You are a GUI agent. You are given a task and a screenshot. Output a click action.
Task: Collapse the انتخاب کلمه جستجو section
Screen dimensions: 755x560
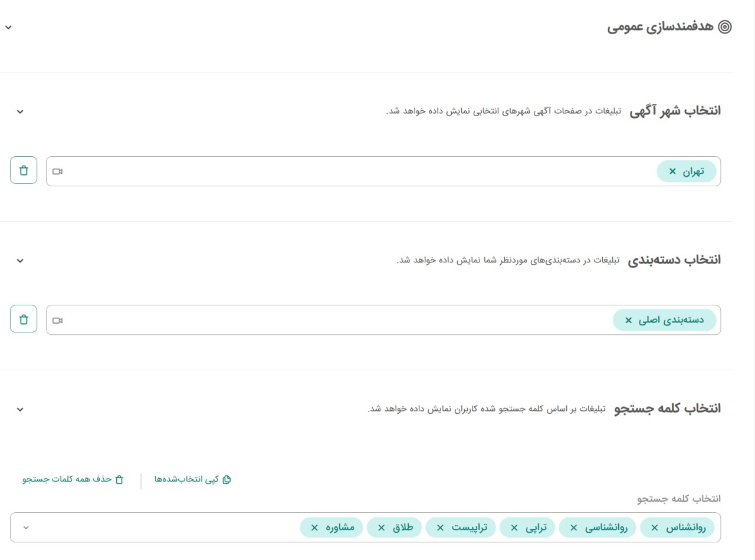(x=19, y=409)
